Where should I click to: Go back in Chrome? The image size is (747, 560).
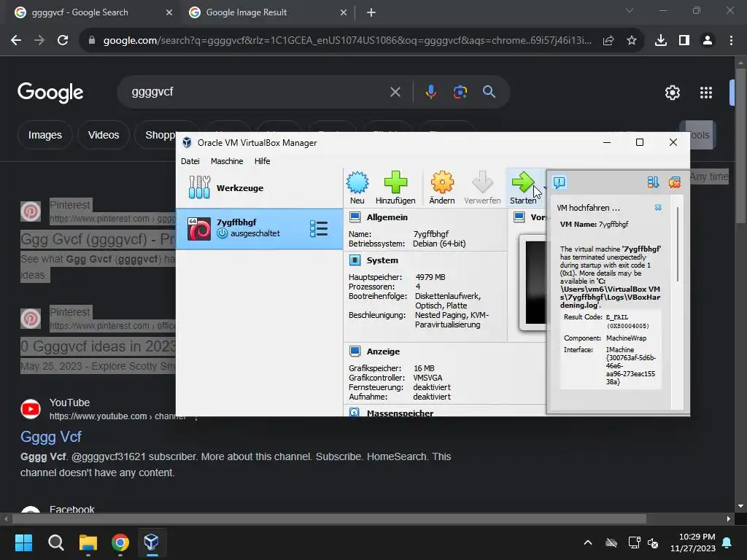point(16,41)
